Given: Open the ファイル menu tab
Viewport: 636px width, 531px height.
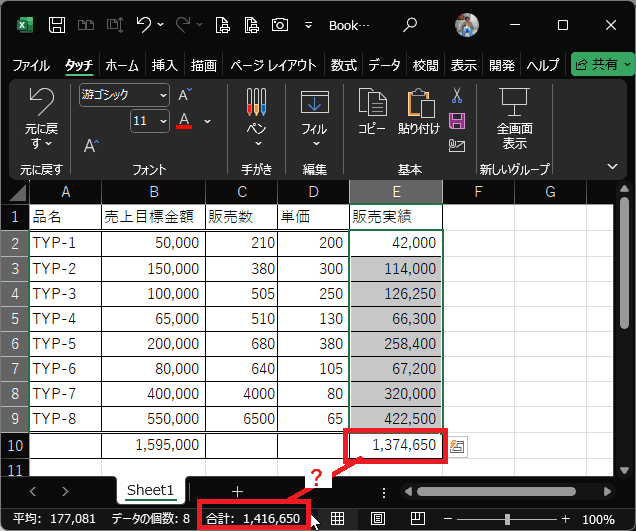Looking at the screenshot, I should (31, 65).
